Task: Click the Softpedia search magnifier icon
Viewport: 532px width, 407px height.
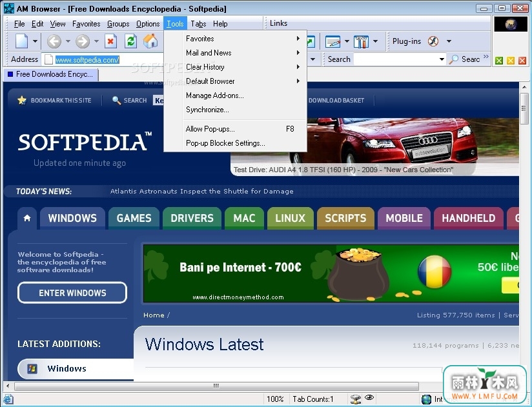Action: point(116,101)
